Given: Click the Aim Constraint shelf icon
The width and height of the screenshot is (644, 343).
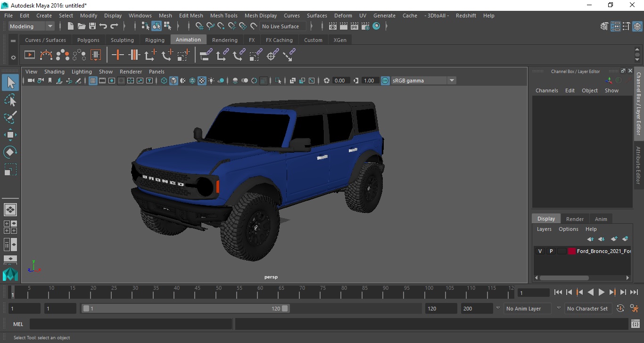Looking at the screenshot, I should [272, 55].
